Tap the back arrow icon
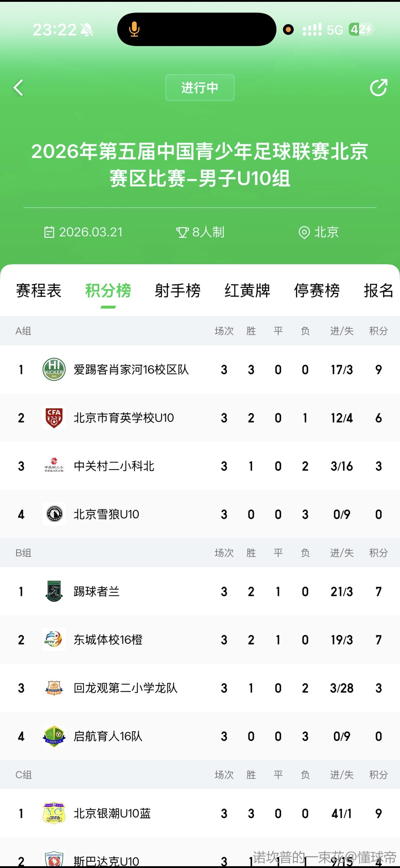Viewport: 400px width, 868px height. click(x=18, y=88)
